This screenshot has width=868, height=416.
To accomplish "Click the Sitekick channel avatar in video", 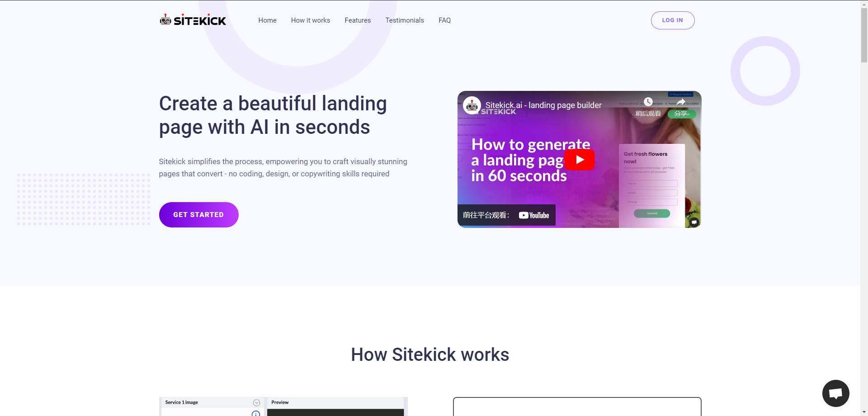I will [x=472, y=105].
